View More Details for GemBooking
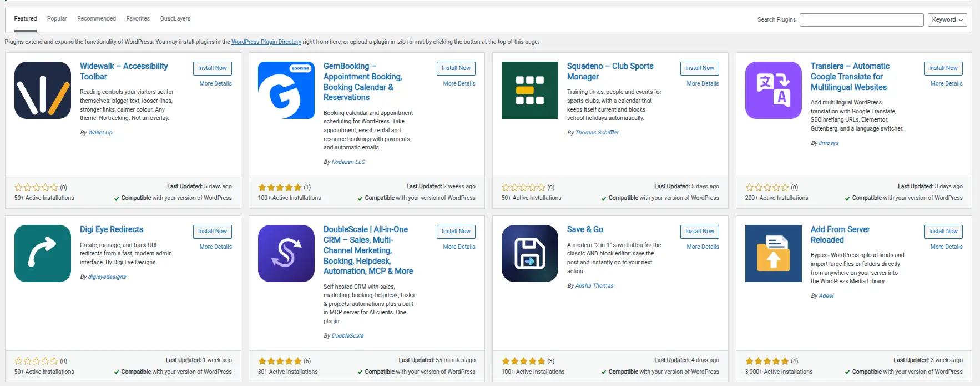 point(459,83)
